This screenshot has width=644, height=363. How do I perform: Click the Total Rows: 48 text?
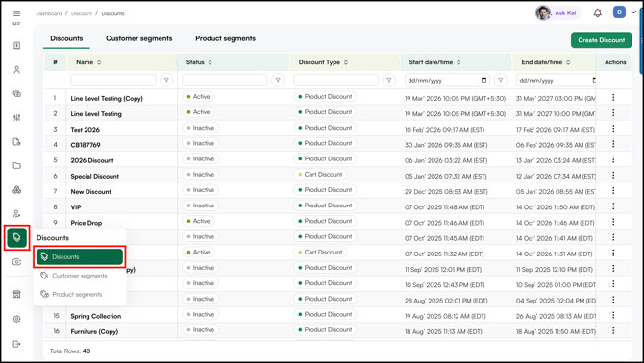70,351
